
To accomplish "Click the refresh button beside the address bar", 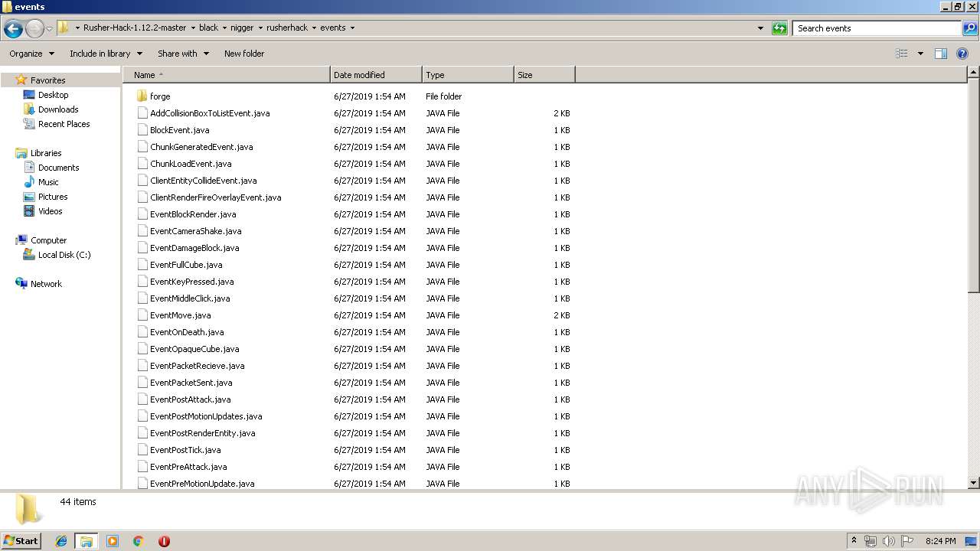I will pos(779,28).
